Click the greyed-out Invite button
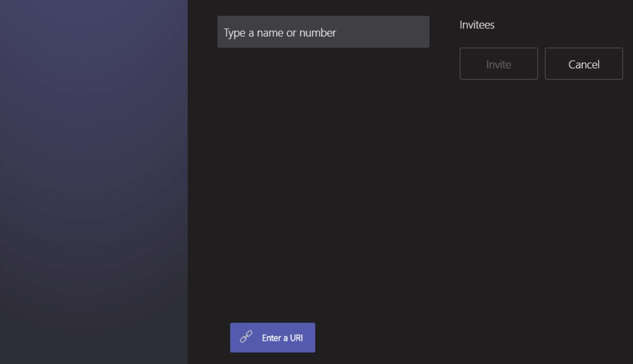633x364 pixels. point(498,64)
